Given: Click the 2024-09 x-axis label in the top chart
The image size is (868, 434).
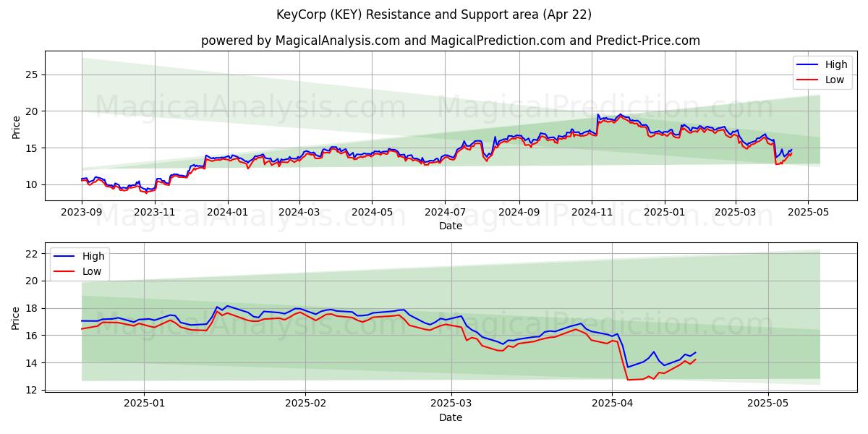Looking at the screenshot, I should 519,213.
